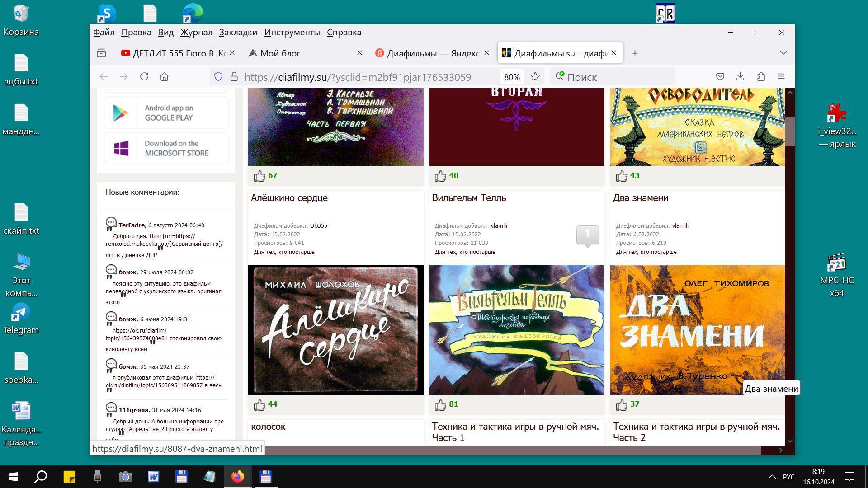Open the Firefox downloads panel icon
The image size is (868, 488).
pos(740,77)
